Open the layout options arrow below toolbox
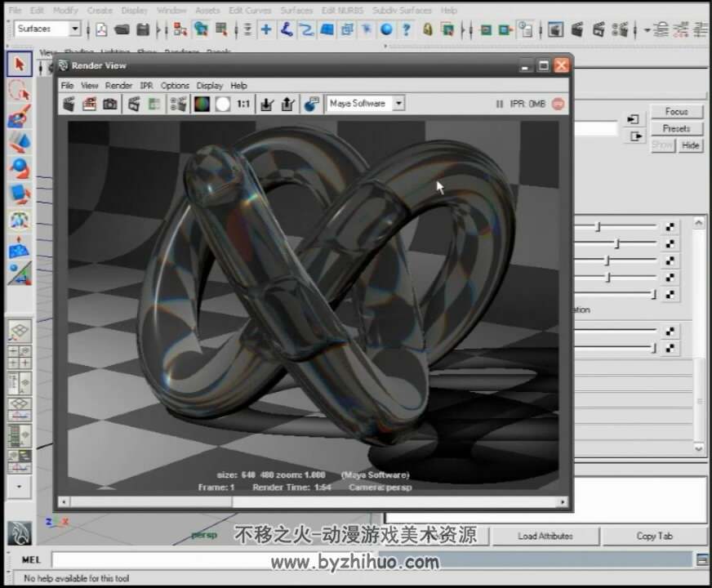This screenshot has width=712, height=588. point(20,487)
